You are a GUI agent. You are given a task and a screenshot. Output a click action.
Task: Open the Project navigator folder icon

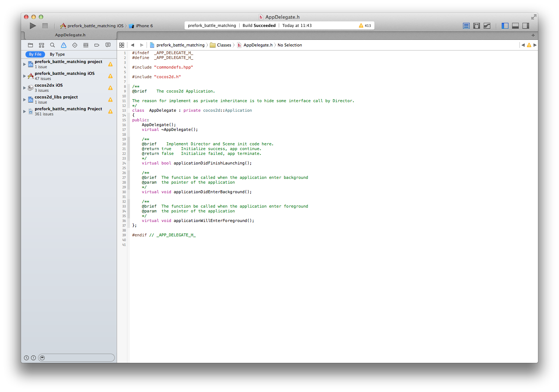[31, 45]
